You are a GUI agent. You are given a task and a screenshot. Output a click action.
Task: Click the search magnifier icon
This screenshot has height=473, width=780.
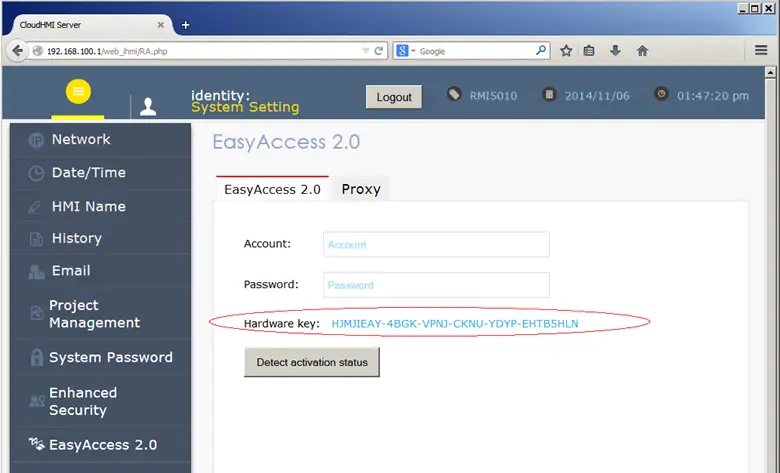541,50
